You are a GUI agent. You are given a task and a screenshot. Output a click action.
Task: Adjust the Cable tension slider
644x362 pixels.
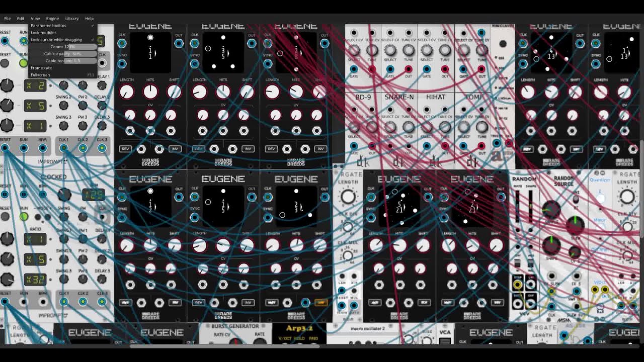[62, 61]
